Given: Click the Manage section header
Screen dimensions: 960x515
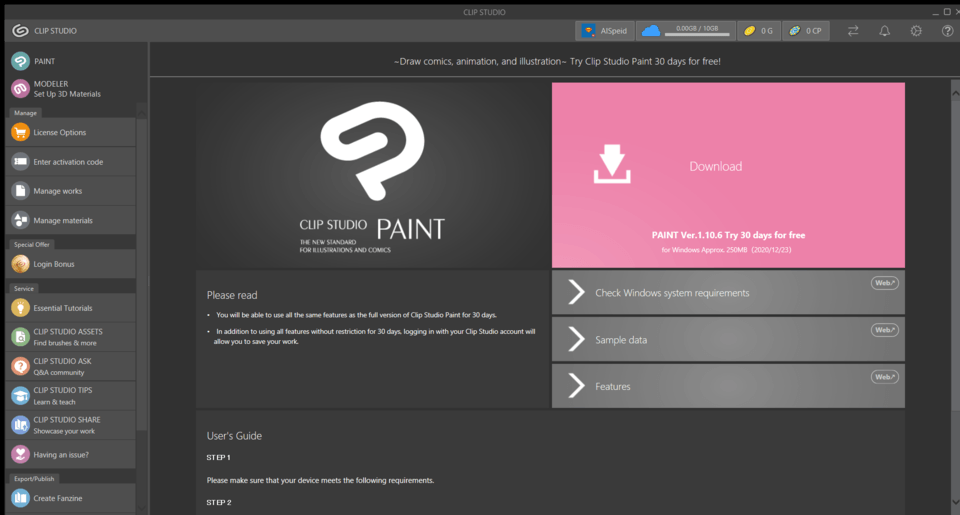Looking at the screenshot, I should click(25, 113).
